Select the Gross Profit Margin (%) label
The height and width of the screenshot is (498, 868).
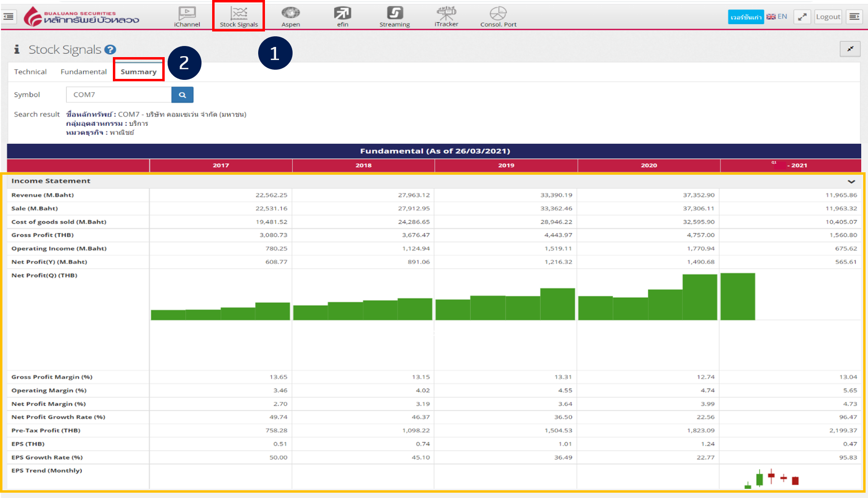(x=52, y=377)
